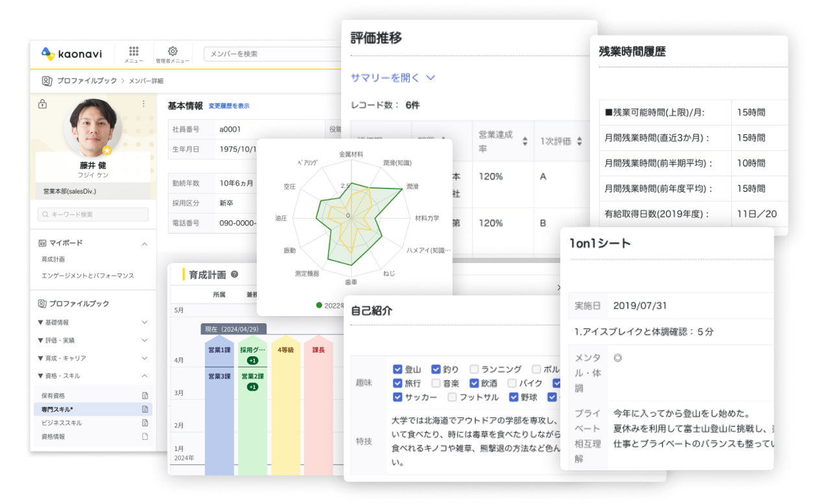Uncheck the 釣り hobby checkbox
This screenshot has height=504, width=830.
436,369
